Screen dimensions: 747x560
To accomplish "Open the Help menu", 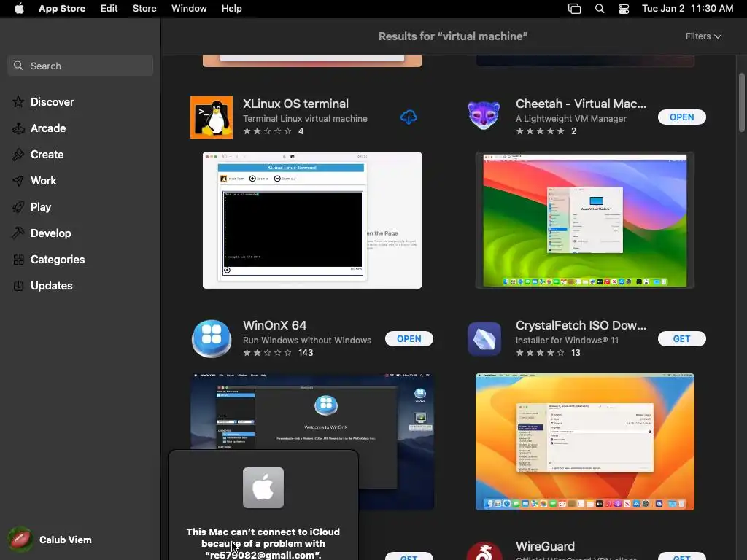I will [231, 9].
